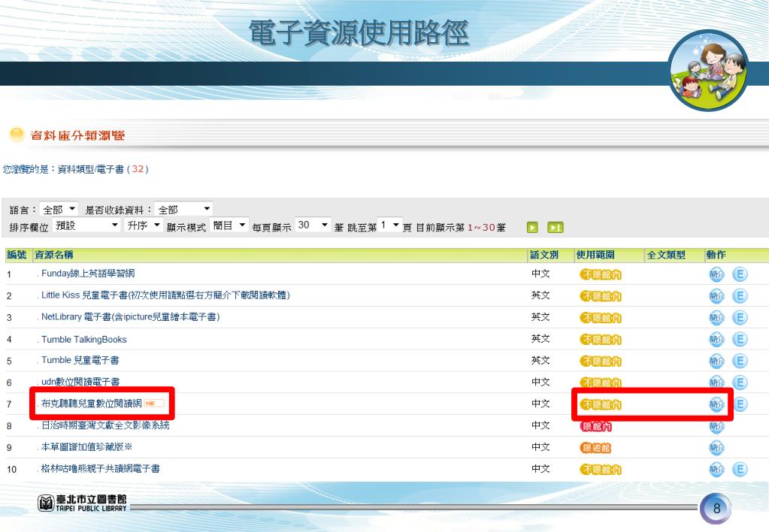Viewport: 769px width, 532px height.
Task: Click 限總館 badge for 本草圖譜 row
Action: coord(595,448)
